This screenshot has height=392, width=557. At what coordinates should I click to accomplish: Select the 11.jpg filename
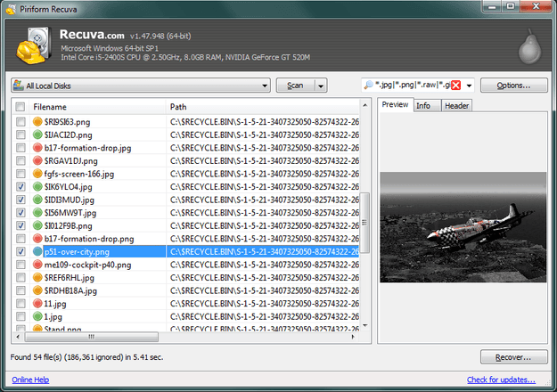coord(55,304)
